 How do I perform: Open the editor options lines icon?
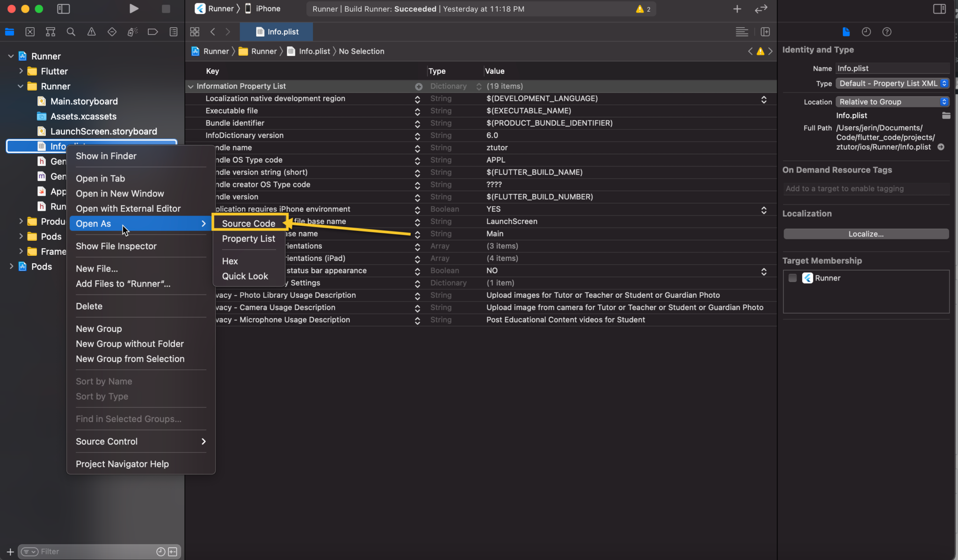(742, 32)
